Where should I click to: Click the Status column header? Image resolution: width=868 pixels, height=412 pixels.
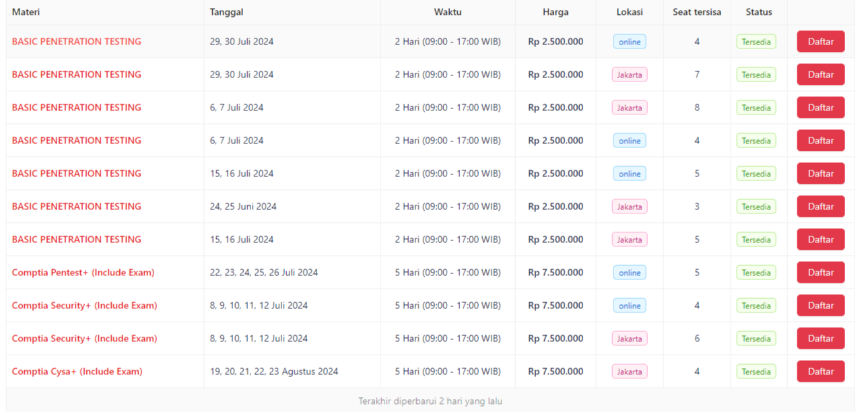pyautogui.click(x=759, y=12)
